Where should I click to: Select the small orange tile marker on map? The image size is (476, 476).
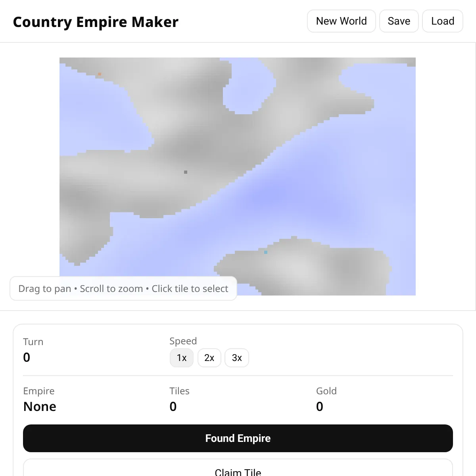[x=100, y=74]
